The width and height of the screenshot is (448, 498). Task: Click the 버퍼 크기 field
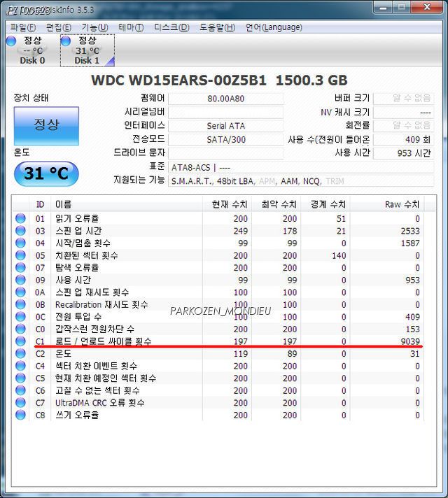(403, 99)
